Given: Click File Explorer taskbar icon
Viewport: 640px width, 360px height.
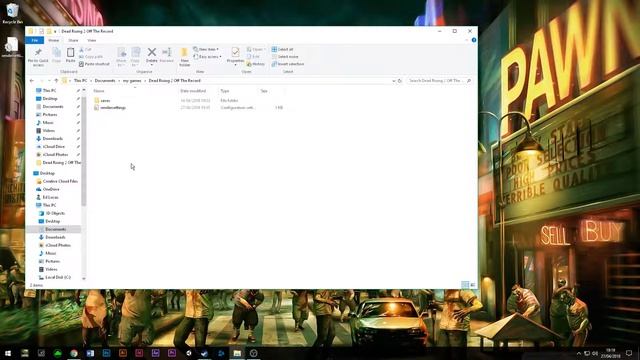Looking at the screenshot, I should pos(237,353).
